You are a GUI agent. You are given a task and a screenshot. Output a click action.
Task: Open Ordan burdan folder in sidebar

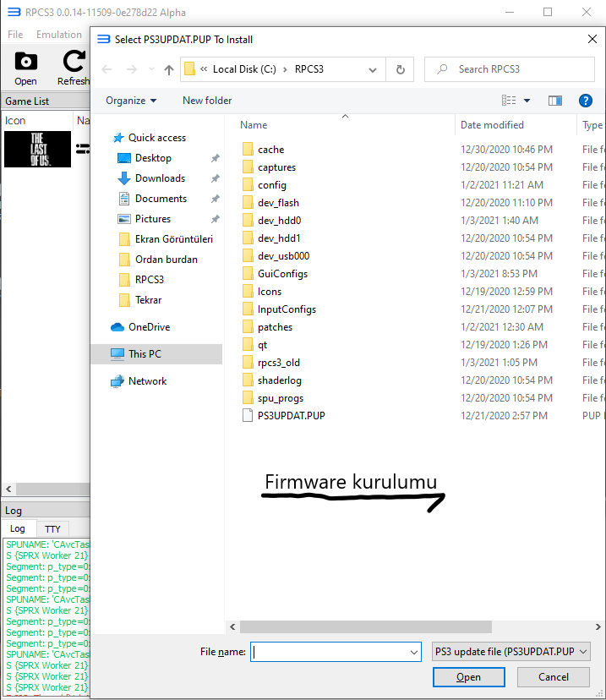[x=166, y=260]
